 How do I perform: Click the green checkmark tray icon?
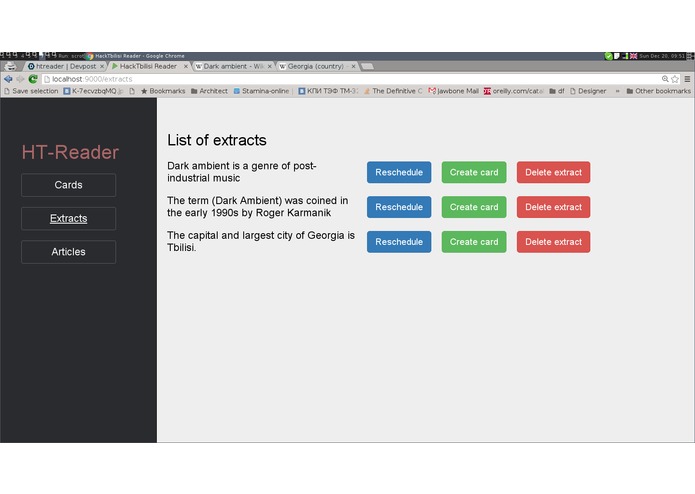point(608,56)
